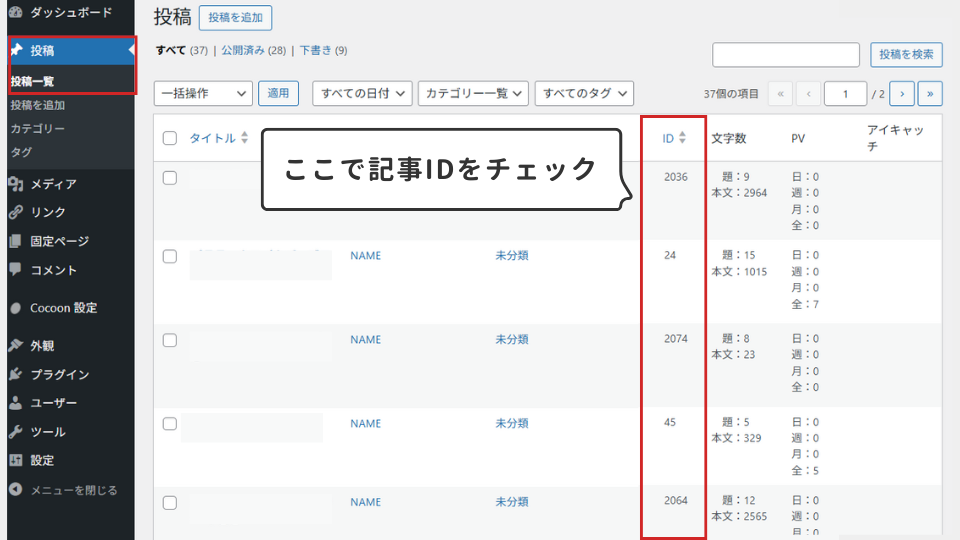Viewport: 960px width, 540px height.
Task: Check the box for post ID 2064
Action: (x=170, y=503)
